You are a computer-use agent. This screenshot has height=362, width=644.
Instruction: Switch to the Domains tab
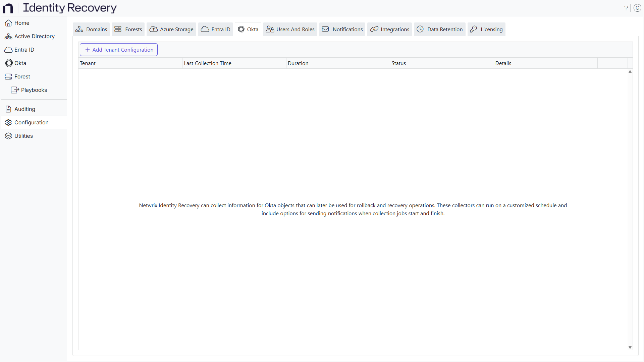[91, 29]
